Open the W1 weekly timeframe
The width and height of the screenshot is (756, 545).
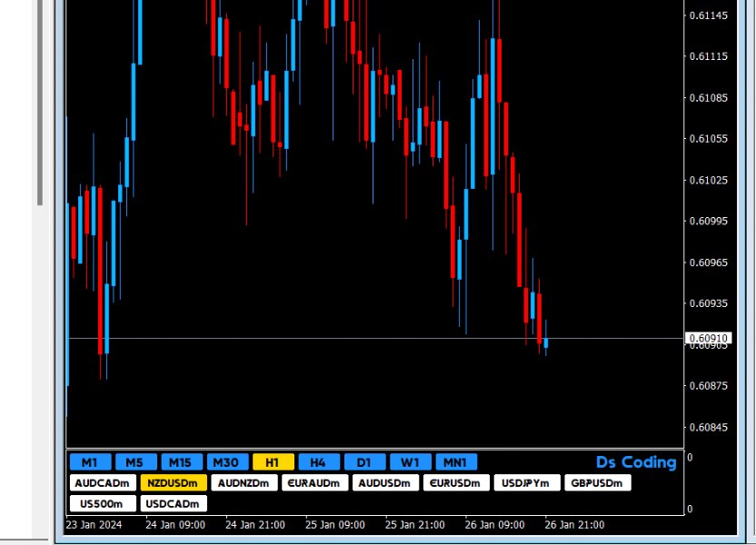(411, 462)
